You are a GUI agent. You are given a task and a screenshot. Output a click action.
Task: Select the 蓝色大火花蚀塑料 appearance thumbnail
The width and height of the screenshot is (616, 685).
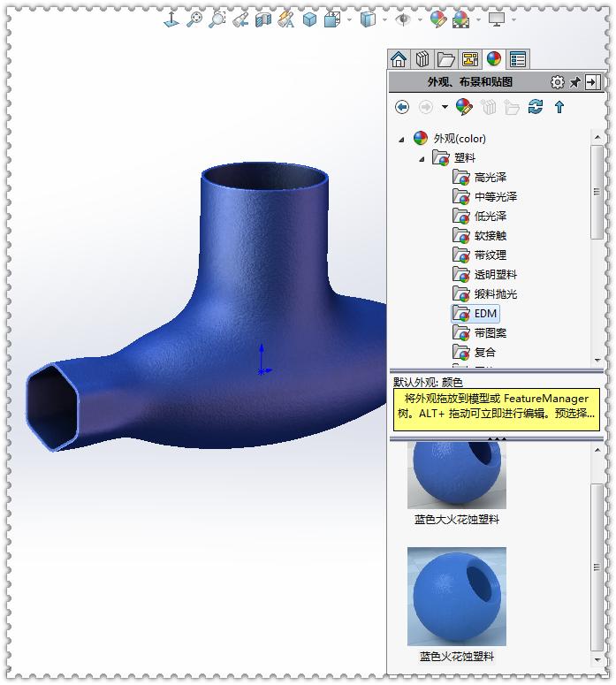coord(457,476)
